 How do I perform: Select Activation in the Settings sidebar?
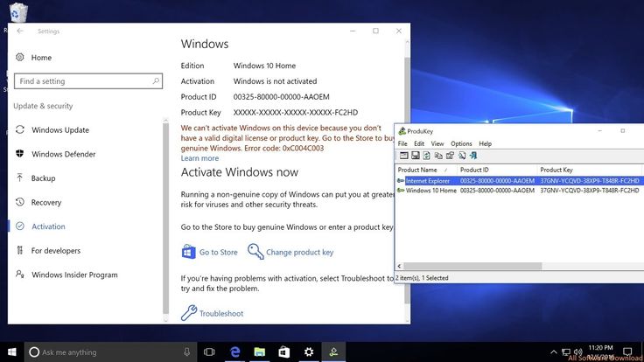tap(48, 226)
